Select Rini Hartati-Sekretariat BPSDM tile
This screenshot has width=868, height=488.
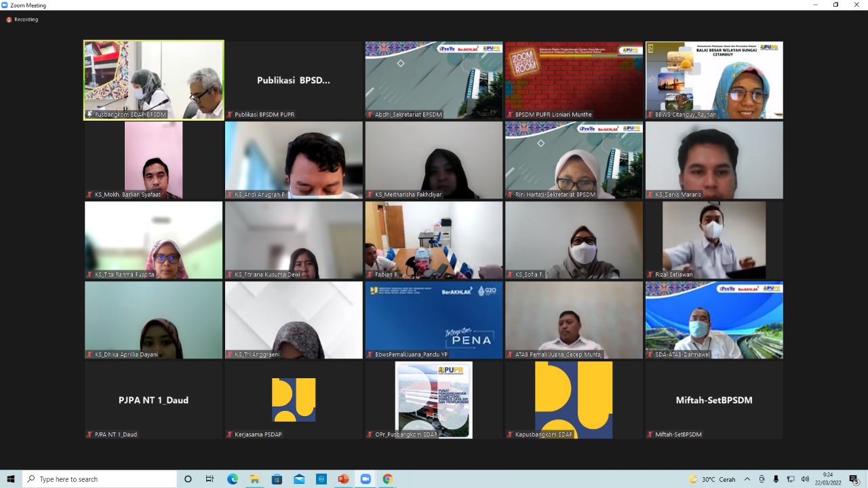tap(574, 160)
